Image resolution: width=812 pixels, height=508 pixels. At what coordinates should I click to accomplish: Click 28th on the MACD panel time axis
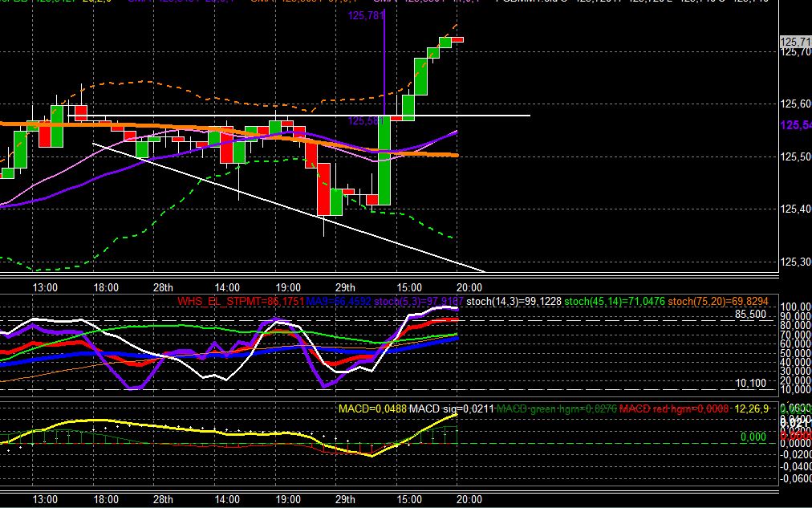(163, 500)
